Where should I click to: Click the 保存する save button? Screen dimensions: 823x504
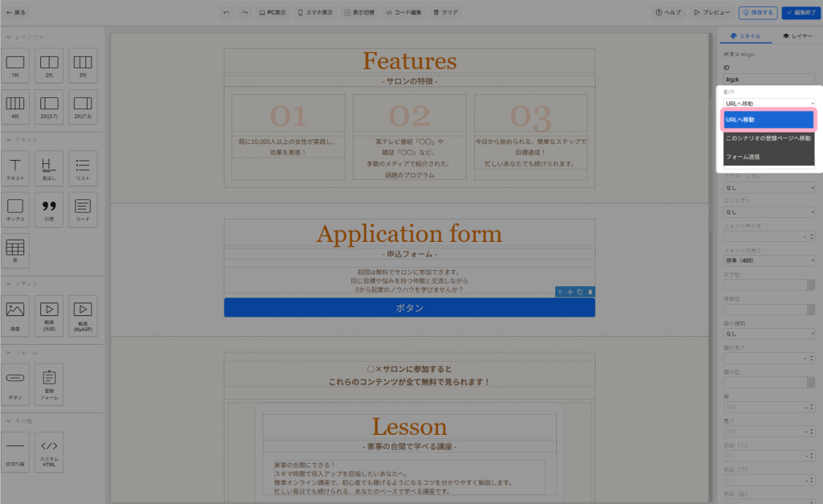756,13
